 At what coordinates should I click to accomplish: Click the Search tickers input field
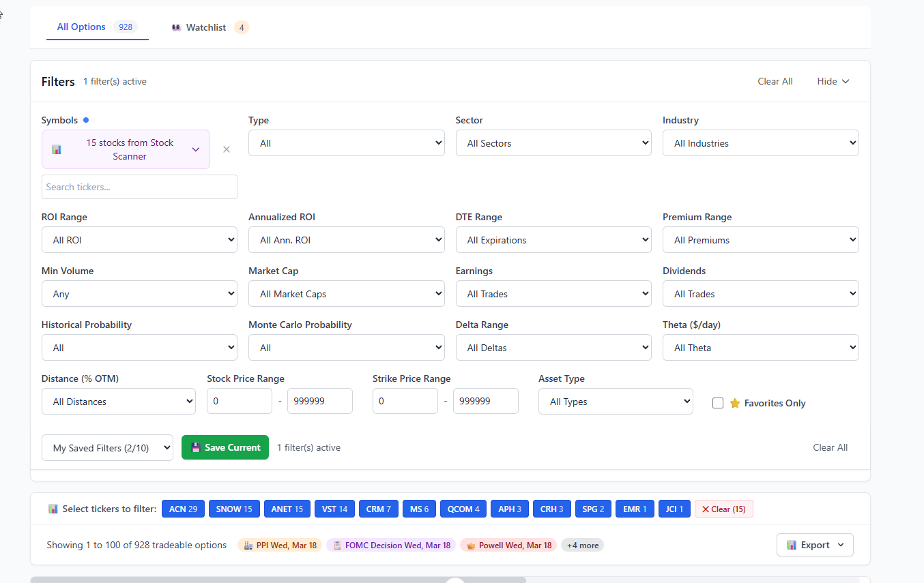139,187
